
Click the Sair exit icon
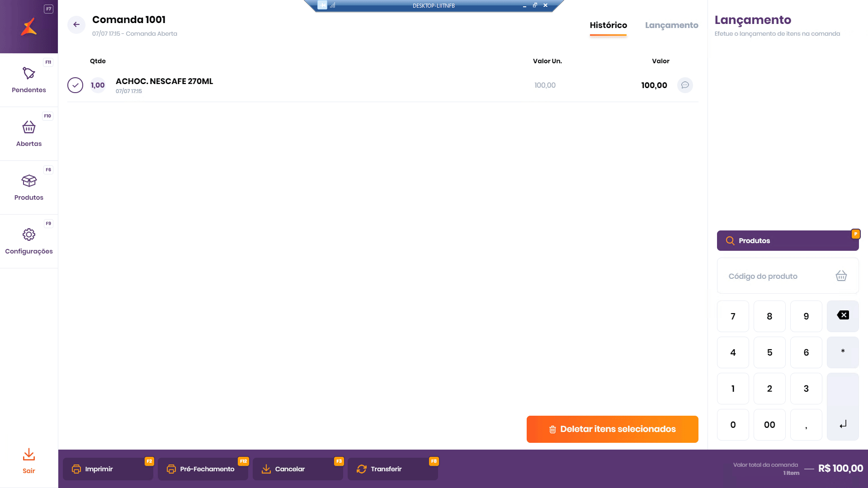[x=29, y=455]
